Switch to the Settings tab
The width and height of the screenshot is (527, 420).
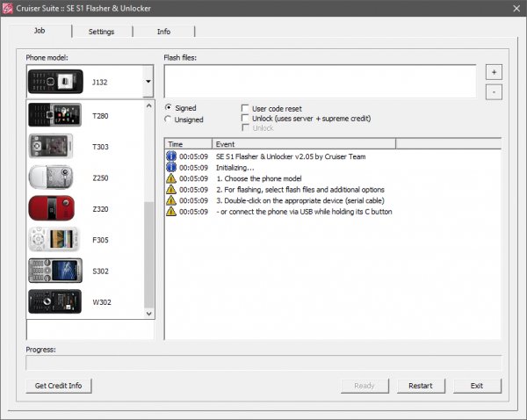click(x=101, y=32)
